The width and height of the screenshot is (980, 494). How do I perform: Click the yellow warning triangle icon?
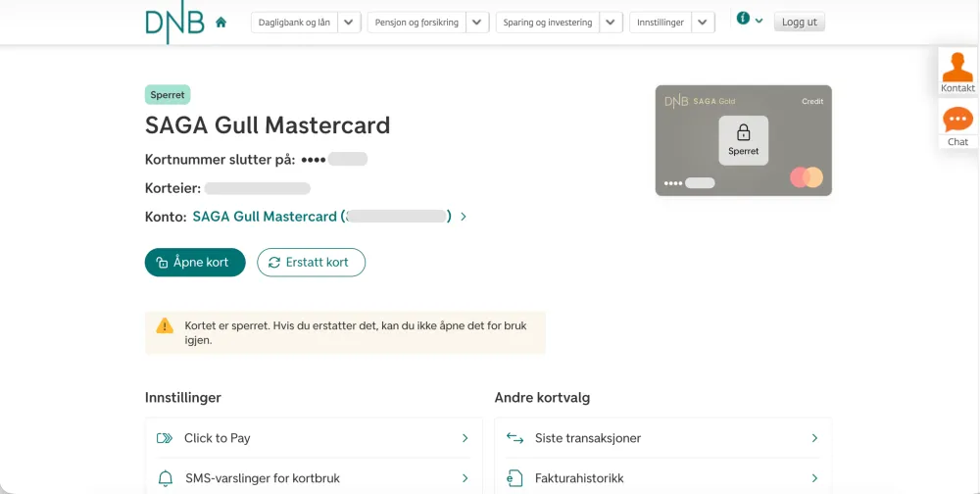tap(165, 325)
